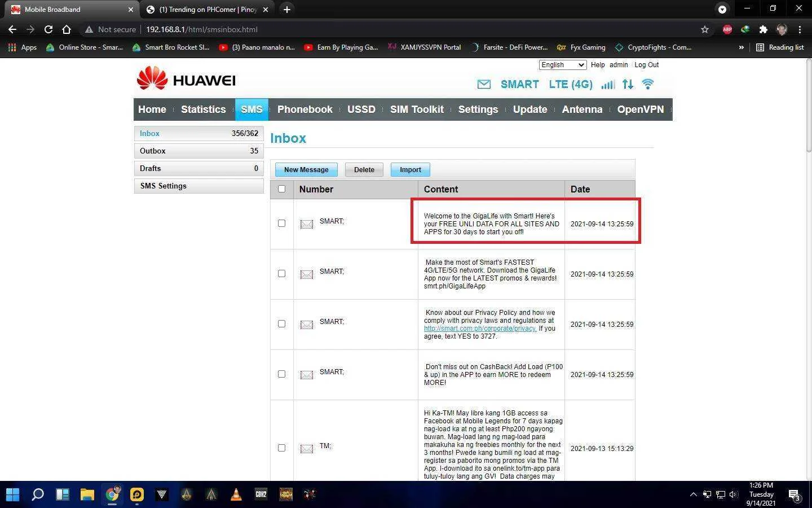This screenshot has height=508, width=812.
Task: Open SMS Settings in the sidebar
Action: point(198,186)
